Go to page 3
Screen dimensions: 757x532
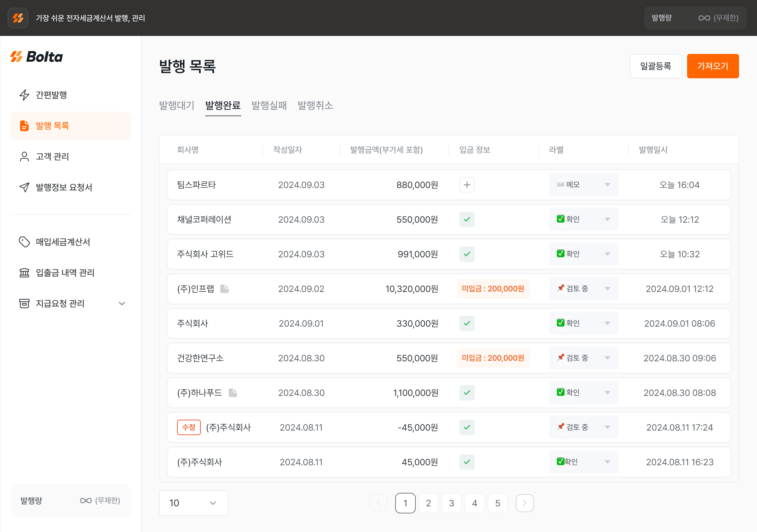click(x=451, y=503)
